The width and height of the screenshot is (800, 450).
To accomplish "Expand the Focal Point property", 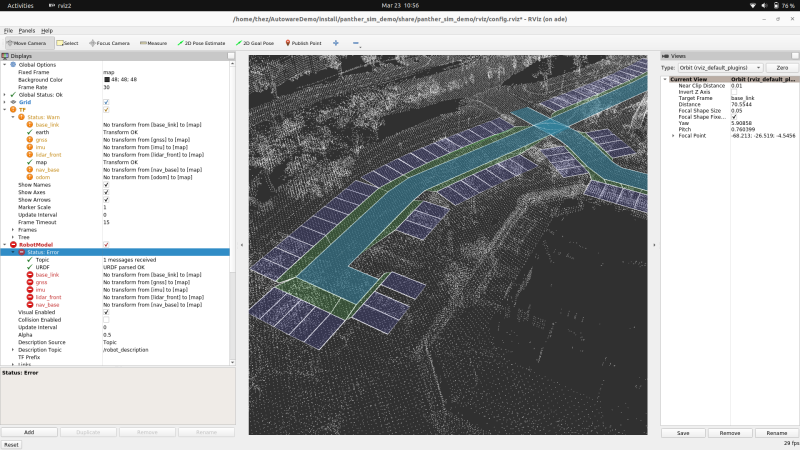I will click(673, 135).
